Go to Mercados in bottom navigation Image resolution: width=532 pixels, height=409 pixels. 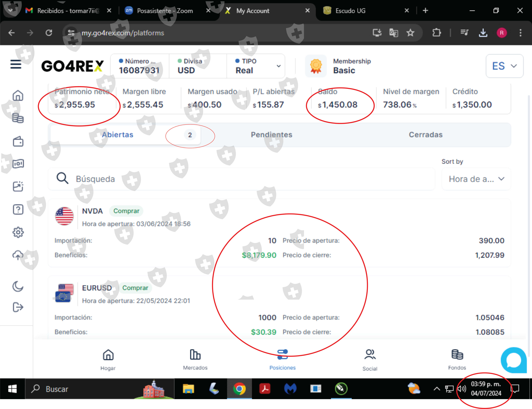pyautogui.click(x=195, y=359)
